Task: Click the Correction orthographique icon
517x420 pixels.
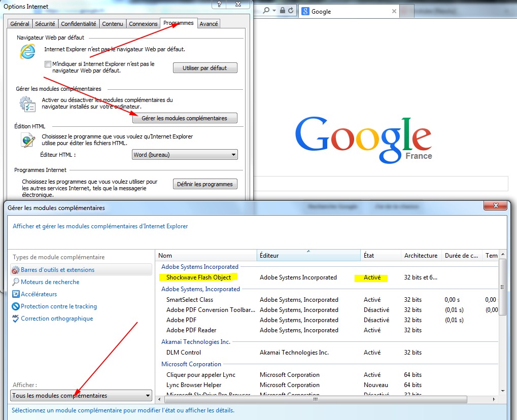Action: click(x=16, y=319)
